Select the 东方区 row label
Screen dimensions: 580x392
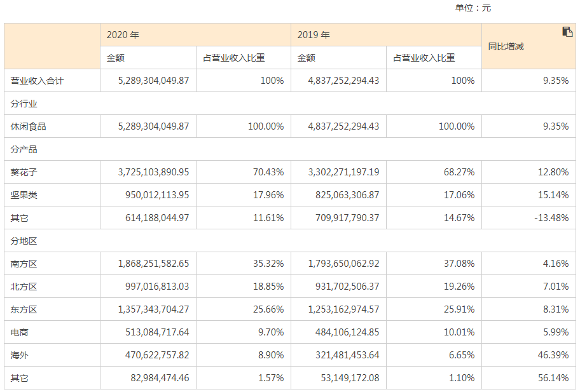click(x=24, y=309)
